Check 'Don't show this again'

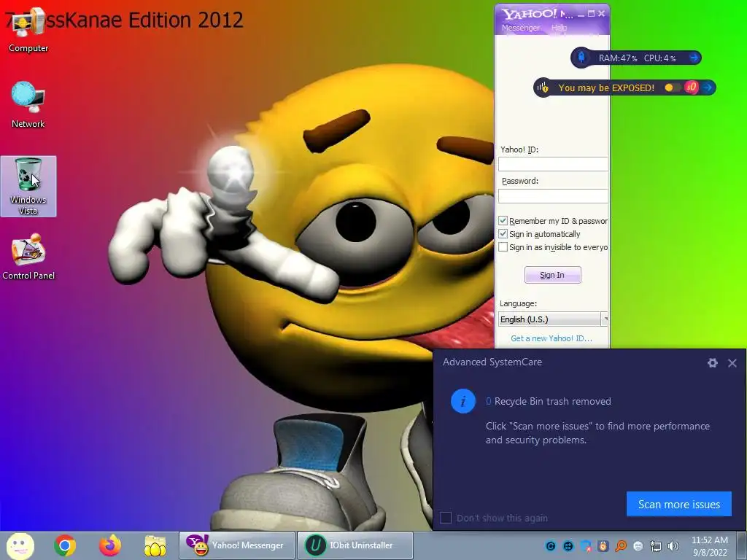click(446, 518)
